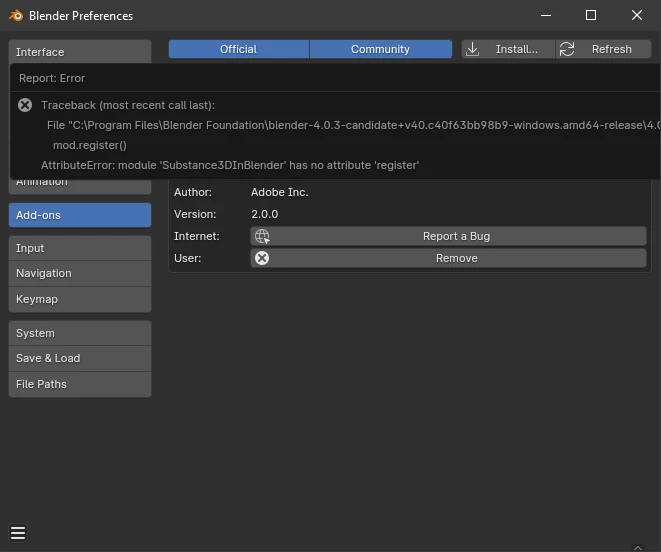This screenshot has height=552, width=661.
Task: Click the version value 2.0.0
Action: pyautogui.click(x=264, y=214)
